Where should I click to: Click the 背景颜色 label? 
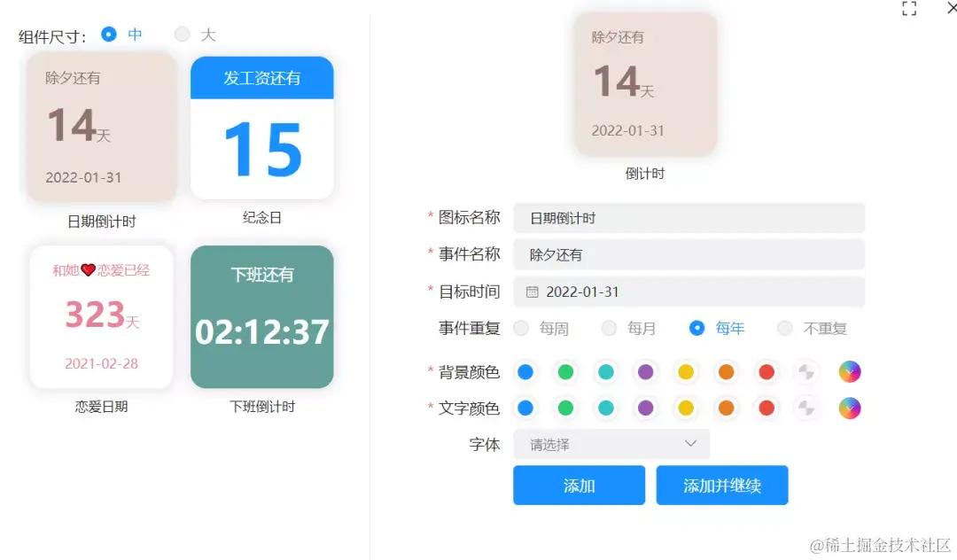[x=469, y=371]
